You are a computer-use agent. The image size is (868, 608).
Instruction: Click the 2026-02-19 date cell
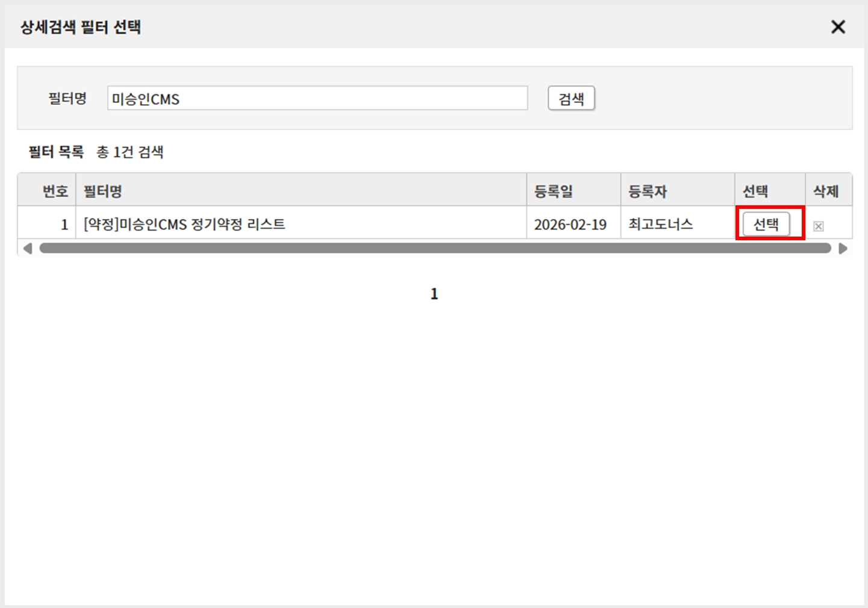point(570,225)
